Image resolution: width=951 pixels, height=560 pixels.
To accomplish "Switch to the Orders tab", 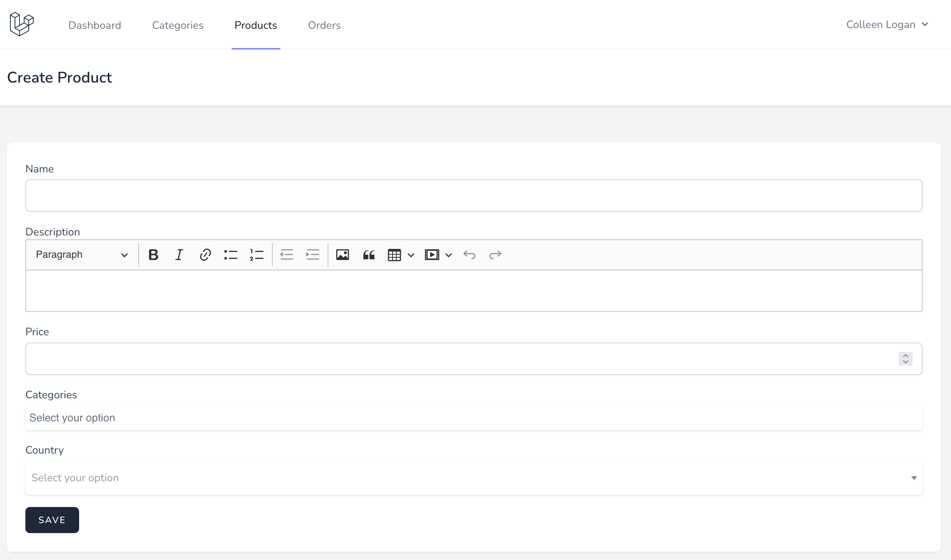I will 324,25.
